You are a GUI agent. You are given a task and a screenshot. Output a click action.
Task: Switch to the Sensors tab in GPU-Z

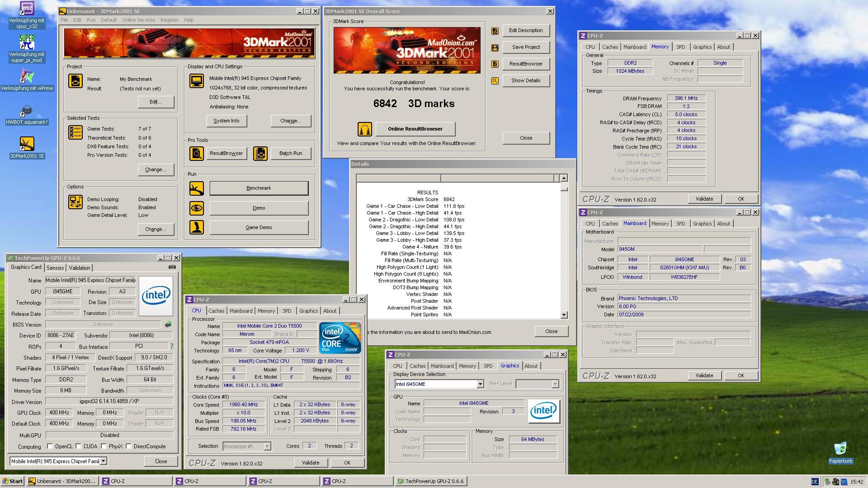coord(55,268)
